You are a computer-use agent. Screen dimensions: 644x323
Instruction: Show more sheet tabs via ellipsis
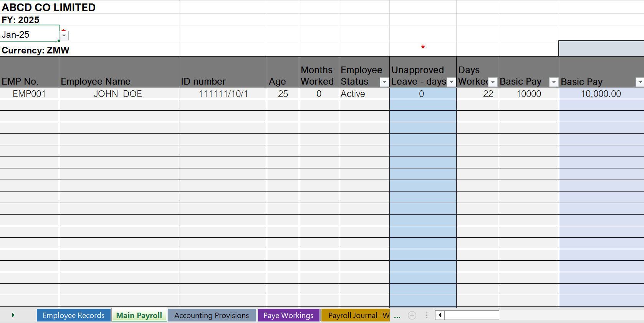tap(397, 316)
